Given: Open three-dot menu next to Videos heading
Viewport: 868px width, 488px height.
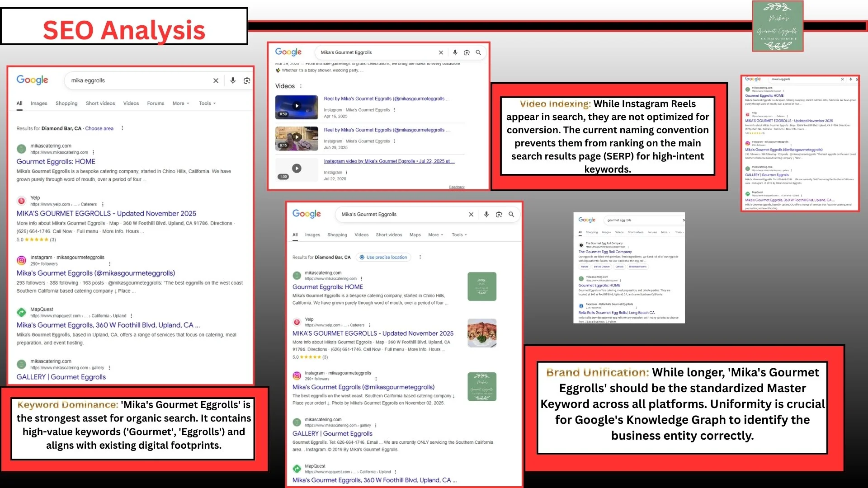Looking at the screenshot, I should coord(301,86).
